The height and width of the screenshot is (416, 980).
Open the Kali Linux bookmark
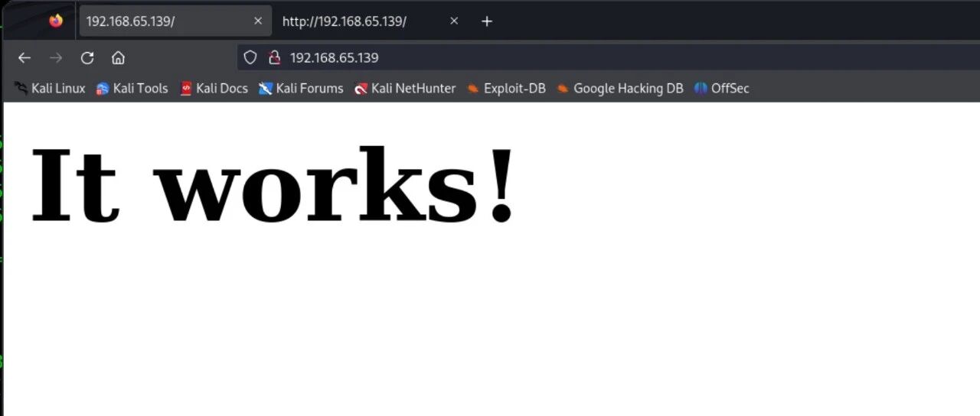pyautogui.click(x=50, y=89)
